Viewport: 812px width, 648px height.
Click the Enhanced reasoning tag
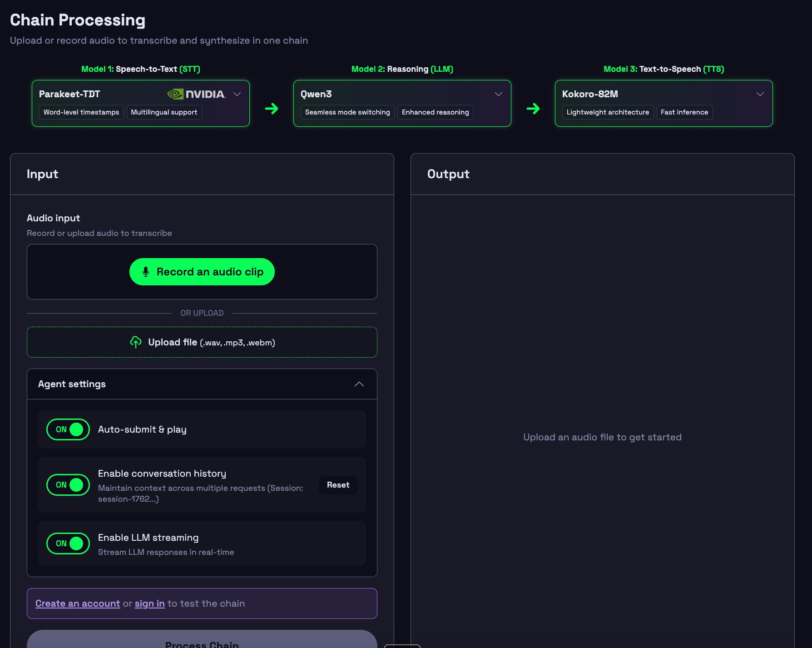click(435, 112)
